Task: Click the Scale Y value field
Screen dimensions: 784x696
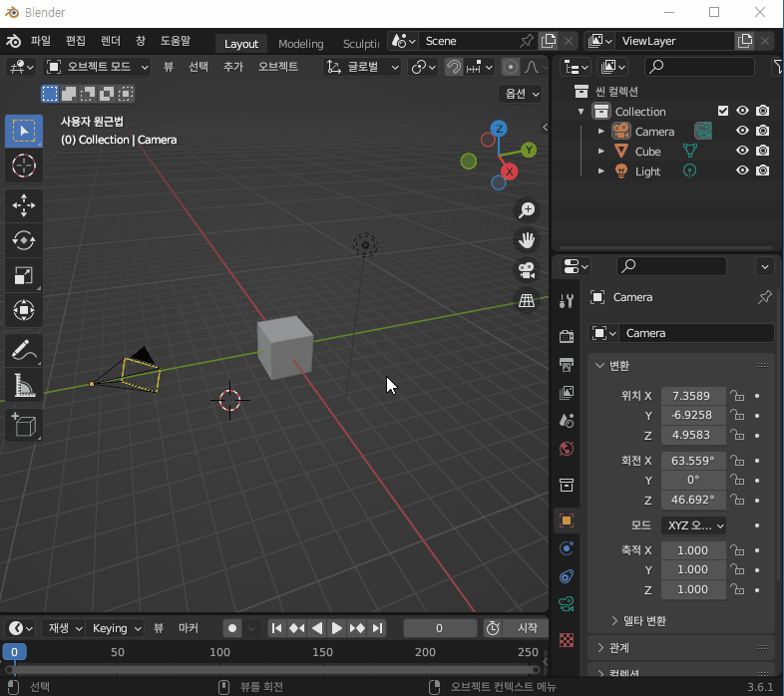Action: [x=693, y=570]
